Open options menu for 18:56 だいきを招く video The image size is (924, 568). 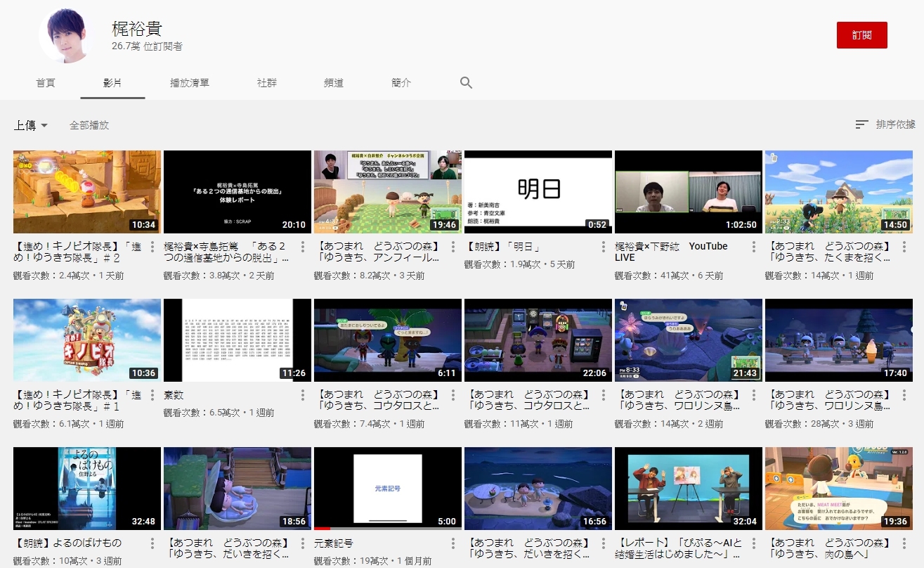303,543
